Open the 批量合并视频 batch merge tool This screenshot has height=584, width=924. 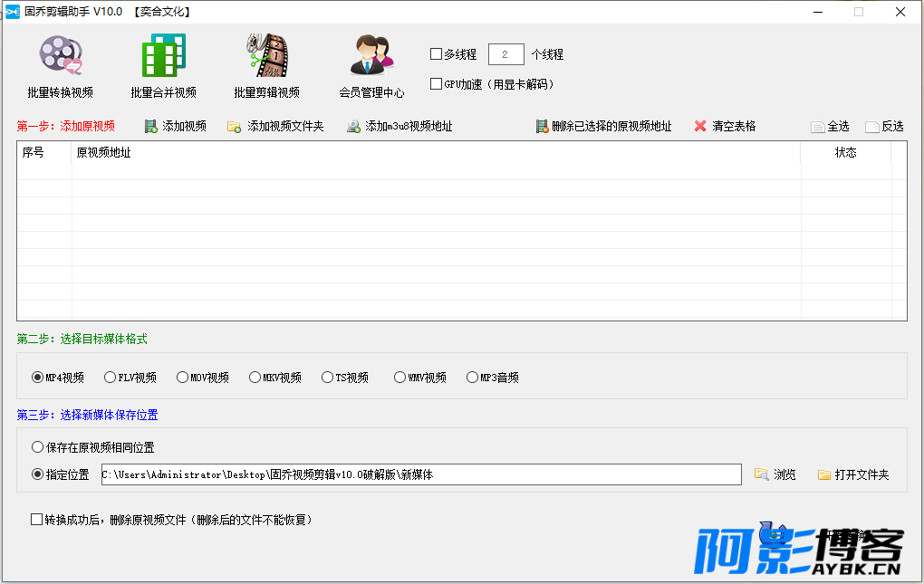tap(163, 66)
